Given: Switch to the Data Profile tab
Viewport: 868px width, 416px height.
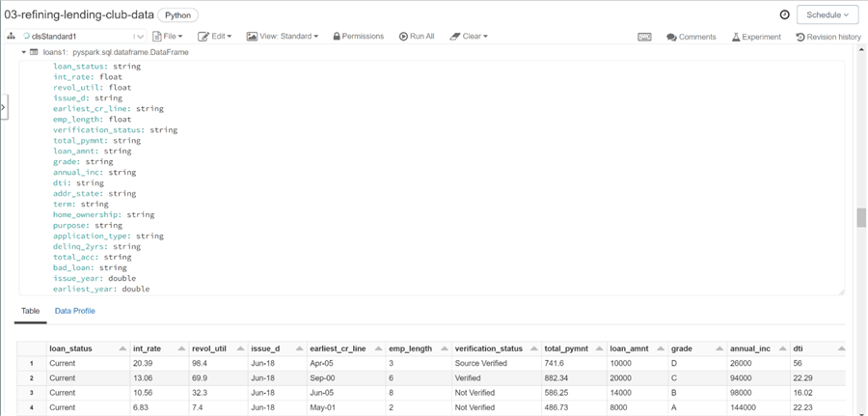Looking at the screenshot, I should (x=74, y=311).
